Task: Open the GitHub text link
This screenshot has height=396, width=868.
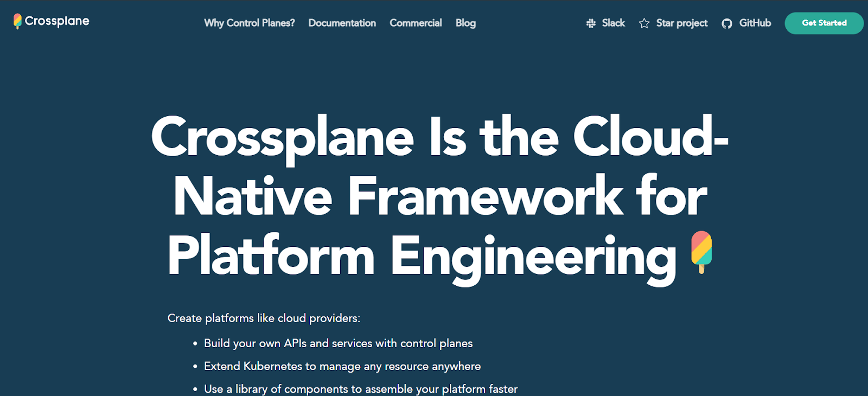Action: click(755, 23)
